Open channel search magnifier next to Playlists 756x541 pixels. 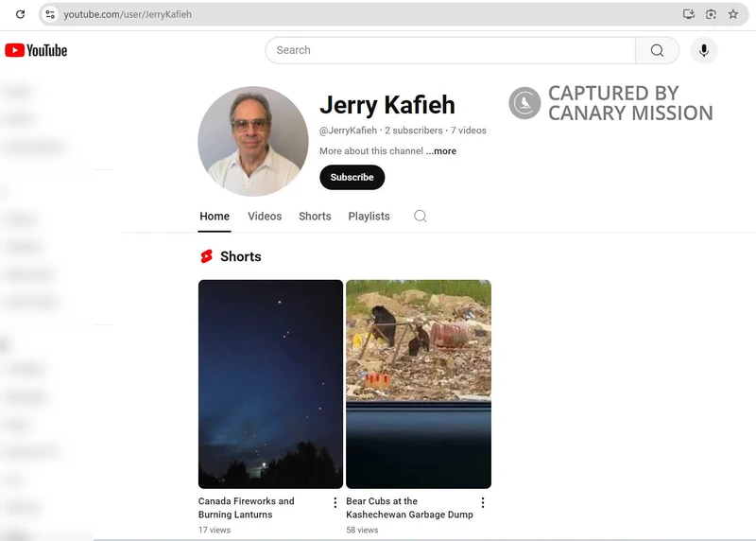[420, 216]
